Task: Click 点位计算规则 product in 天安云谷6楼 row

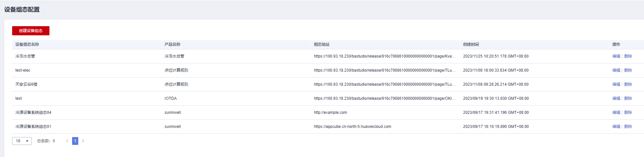Action: coord(176,84)
